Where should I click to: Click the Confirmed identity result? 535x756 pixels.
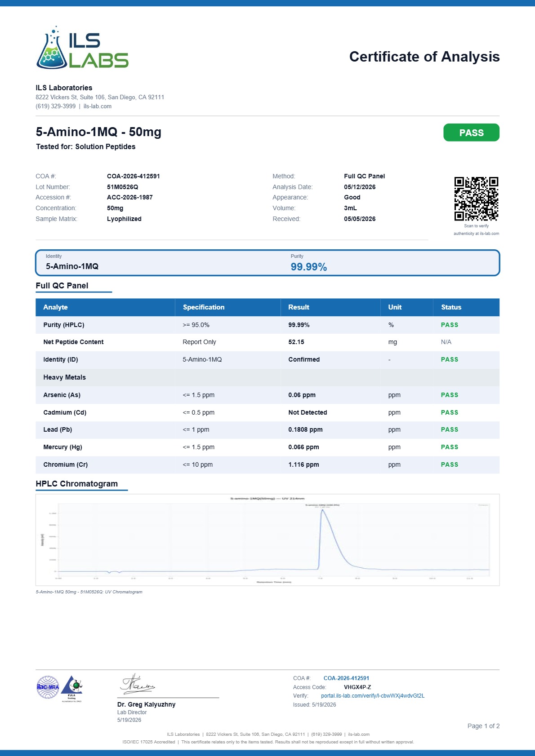(304, 359)
